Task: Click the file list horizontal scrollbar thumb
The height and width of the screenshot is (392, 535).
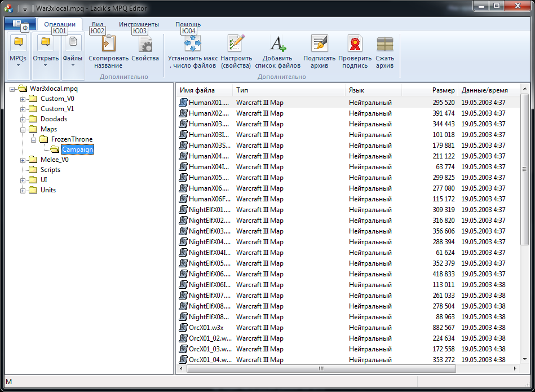Action: (321, 369)
